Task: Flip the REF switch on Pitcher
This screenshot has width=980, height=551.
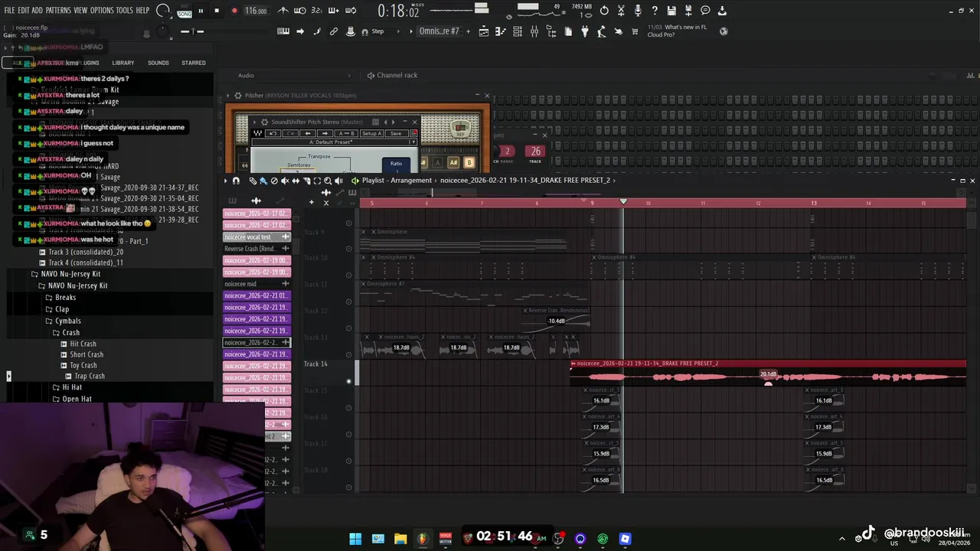Action: 461,128
